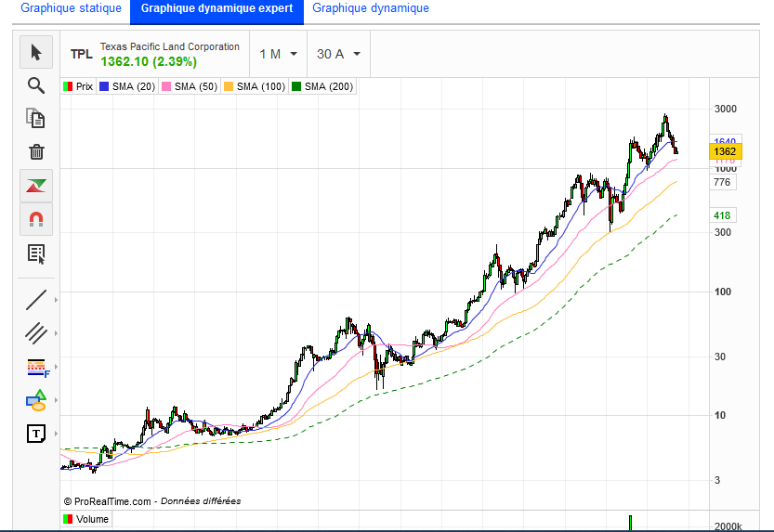Click the 776 SMA value label
The height and width of the screenshot is (532, 774).
click(x=723, y=182)
